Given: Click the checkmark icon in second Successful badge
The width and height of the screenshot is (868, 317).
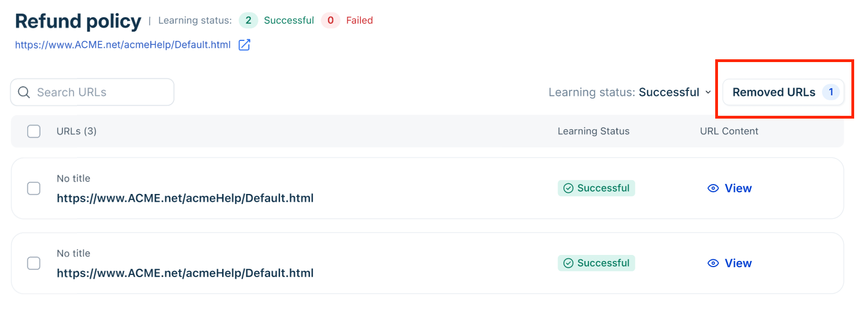Looking at the screenshot, I should [x=568, y=263].
